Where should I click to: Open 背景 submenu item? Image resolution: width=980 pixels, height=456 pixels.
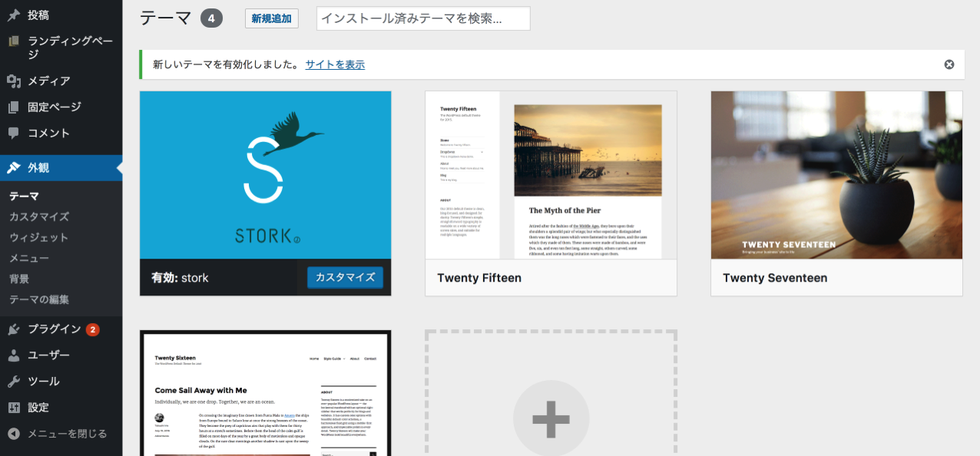19,279
